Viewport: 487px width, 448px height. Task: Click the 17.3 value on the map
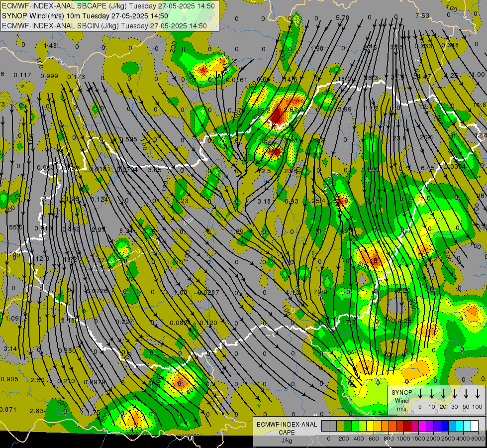(349, 323)
